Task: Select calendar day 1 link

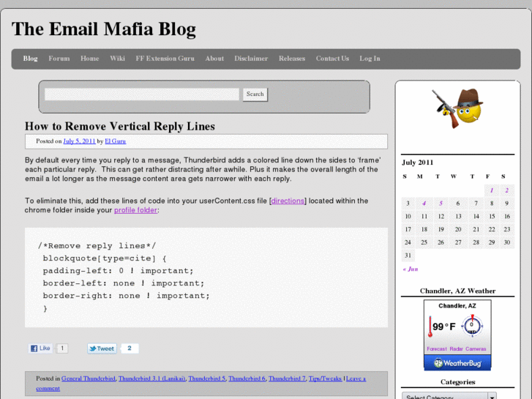Action: pos(491,190)
